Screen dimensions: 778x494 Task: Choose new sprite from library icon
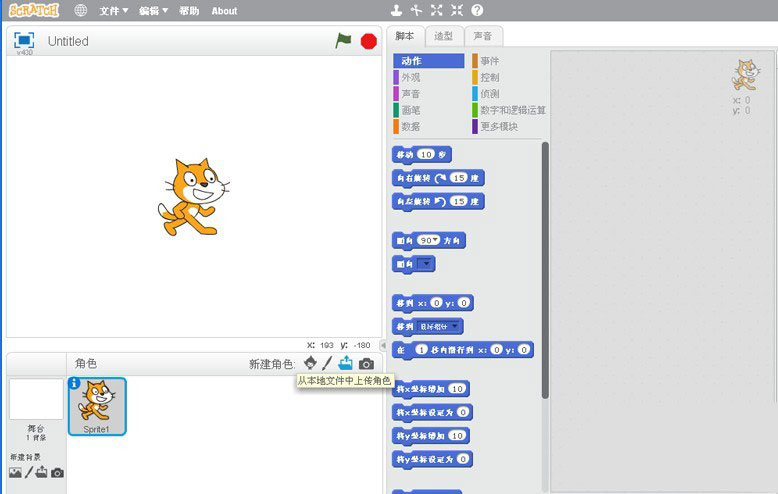click(x=310, y=364)
